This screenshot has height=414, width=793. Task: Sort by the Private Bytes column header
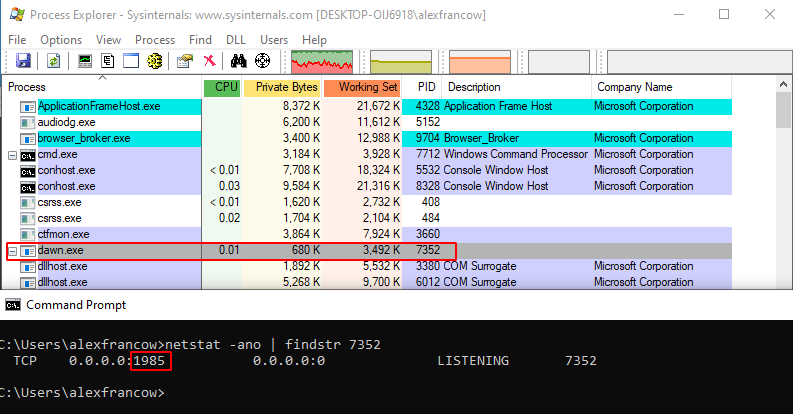pos(282,87)
